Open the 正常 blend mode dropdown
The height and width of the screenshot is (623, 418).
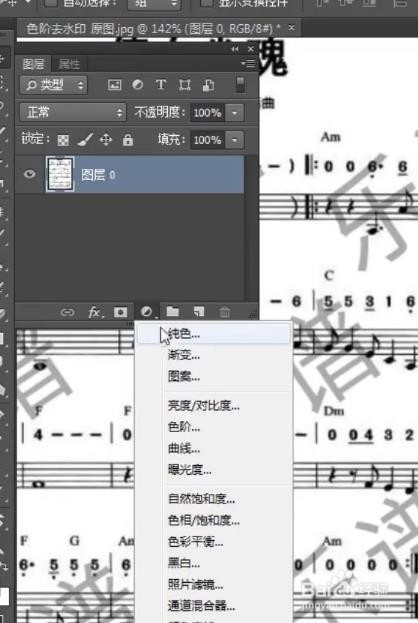click(x=73, y=112)
